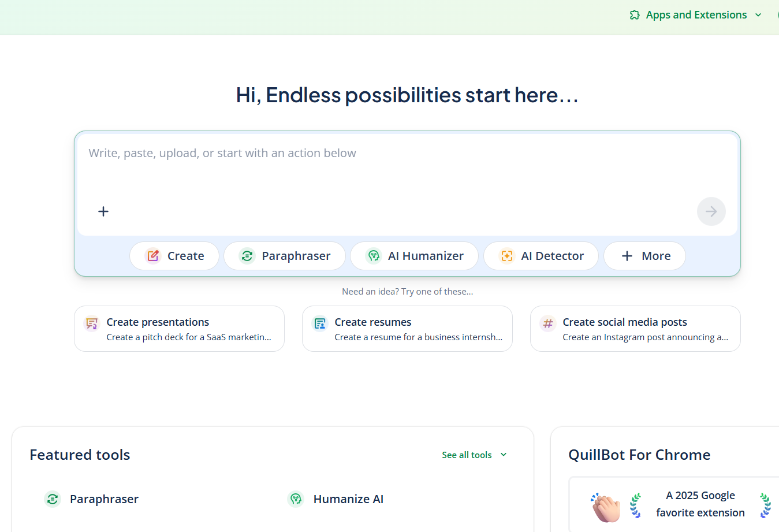
Task: Click the send arrow button
Action: click(x=711, y=211)
